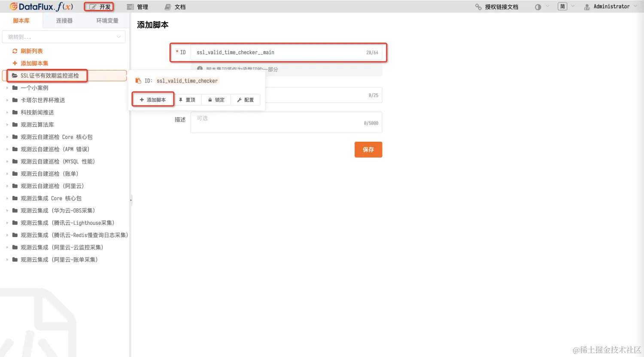Viewport: 644px width, 357px height.
Task: Click plus icon beside 添加脚本集
Action: (15, 63)
